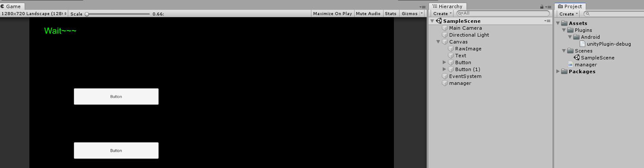Open the Gizmos dropdown arrow
644x168 pixels.
click(422, 14)
